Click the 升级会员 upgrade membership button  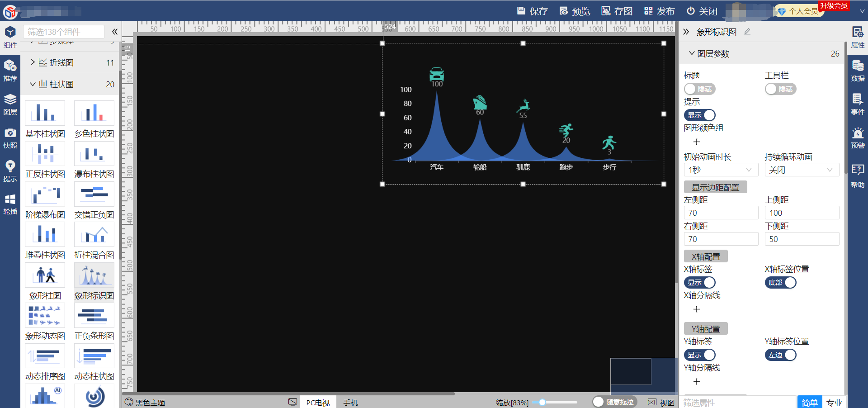(834, 6)
